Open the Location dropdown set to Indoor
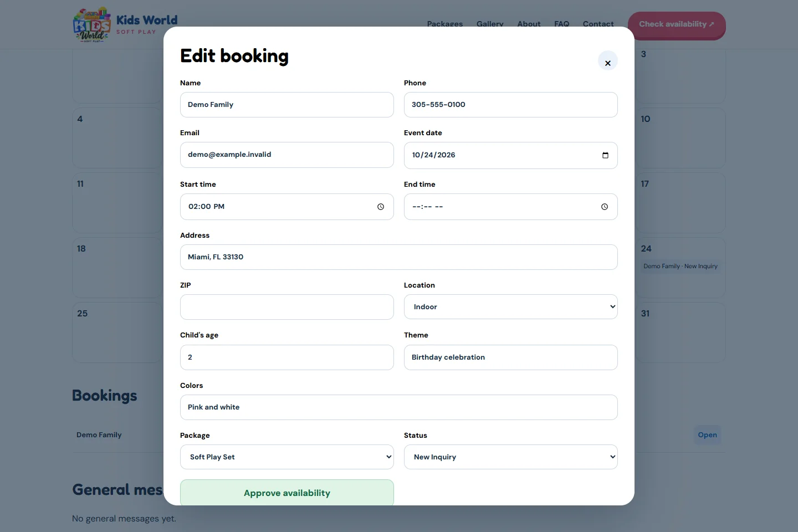 (x=511, y=307)
